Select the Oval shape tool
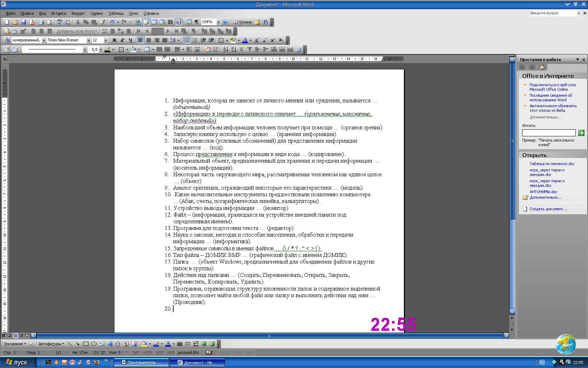The image size is (588, 368). (x=94, y=344)
